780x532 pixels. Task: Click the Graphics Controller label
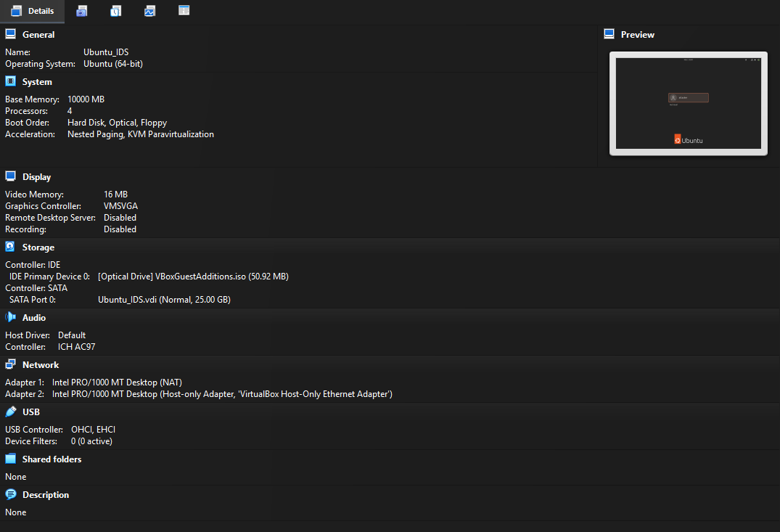click(43, 205)
